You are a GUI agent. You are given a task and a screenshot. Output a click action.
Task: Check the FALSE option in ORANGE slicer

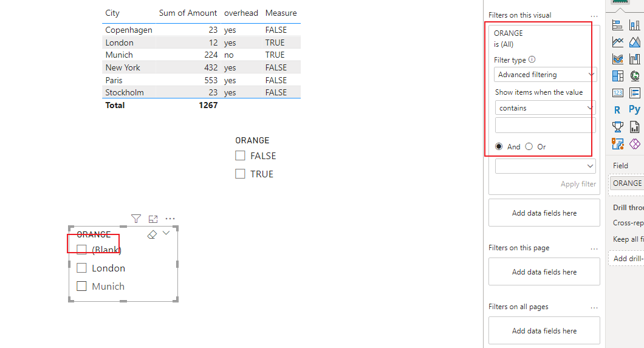pos(240,155)
